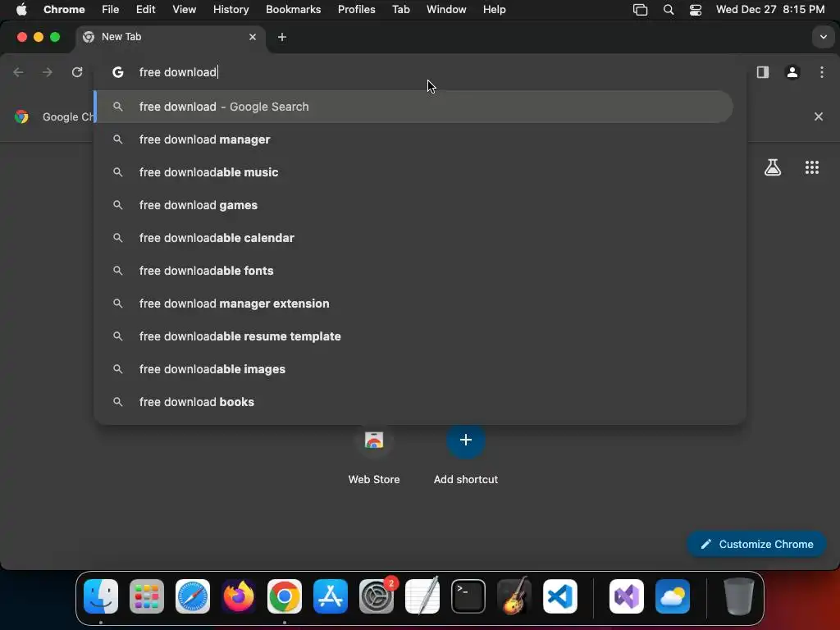The height and width of the screenshot is (630, 840).
Task: Open the Google apps grid icon
Action: (811, 167)
